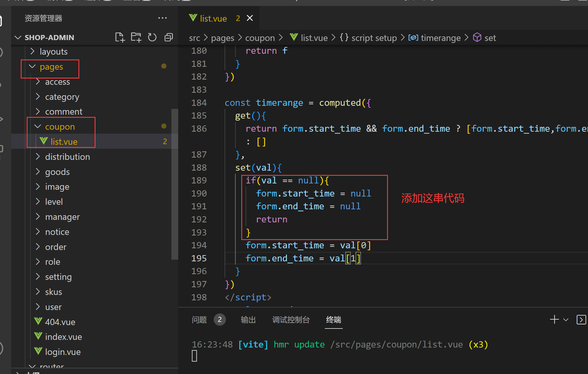588x374 pixels.
Task: Click the New Folder icon in explorer header
Action: [136, 37]
